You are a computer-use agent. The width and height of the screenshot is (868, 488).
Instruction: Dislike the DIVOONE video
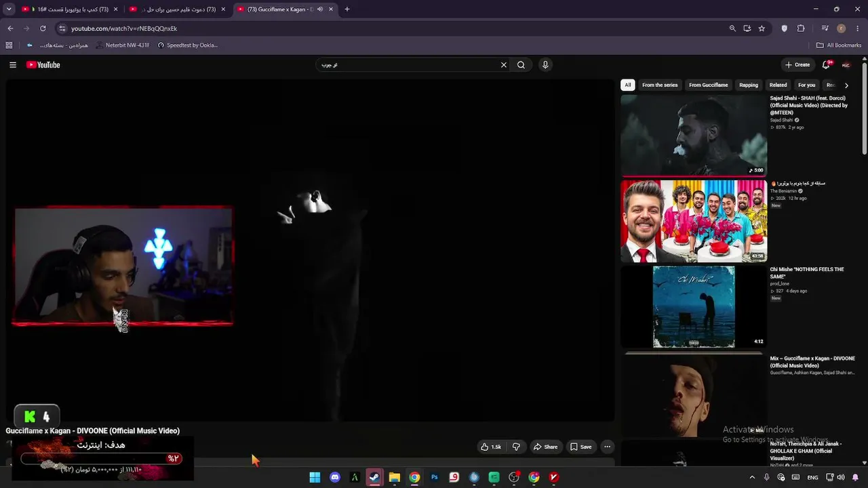(516, 447)
